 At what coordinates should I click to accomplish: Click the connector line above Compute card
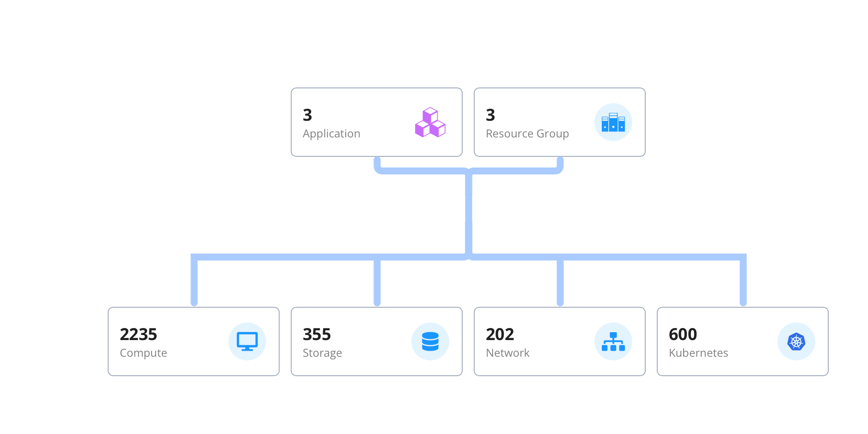point(194,282)
